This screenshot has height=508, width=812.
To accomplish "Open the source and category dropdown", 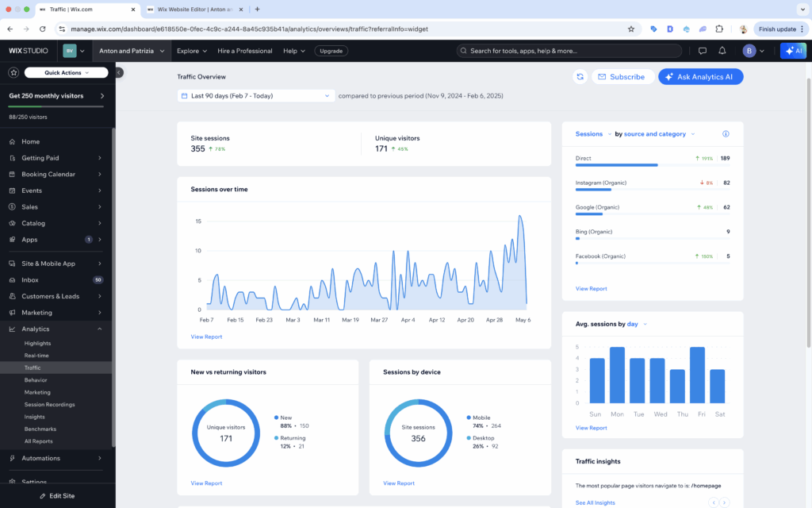I will [x=654, y=134].
